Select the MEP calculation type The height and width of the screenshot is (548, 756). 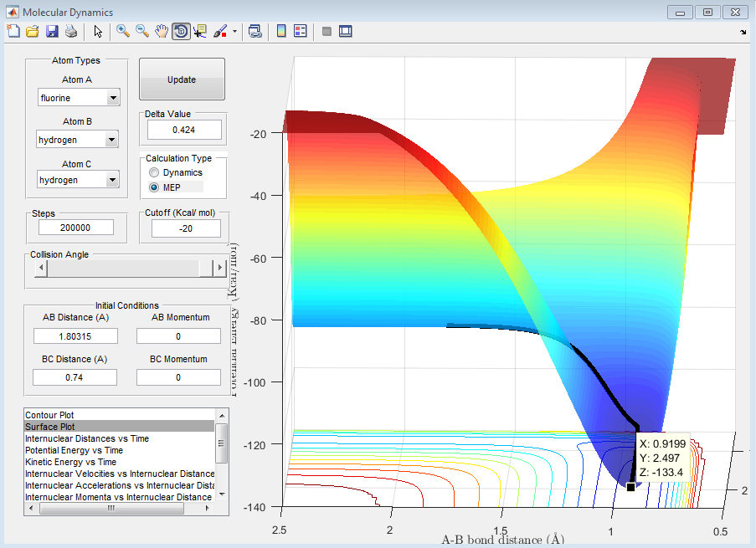(x=153, y=187)
